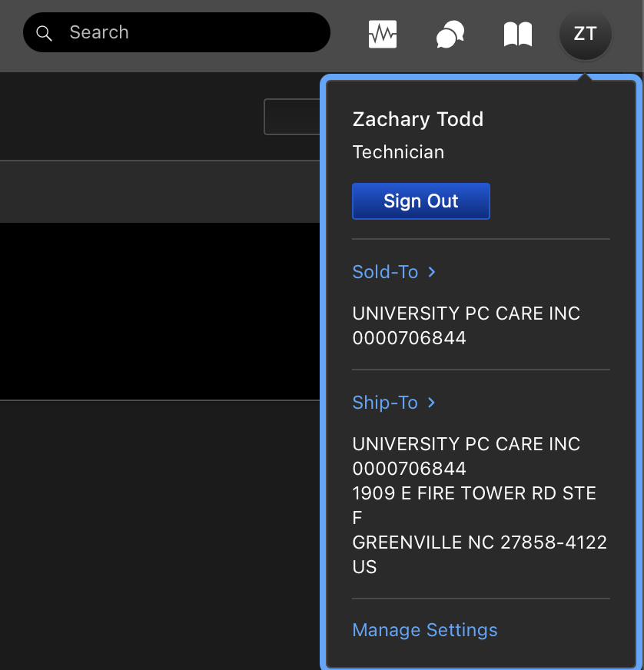The height and width of the screenshot is (670, 644).
Task: Click the partially hidden box behind the popup
Action: pos(292,117)
